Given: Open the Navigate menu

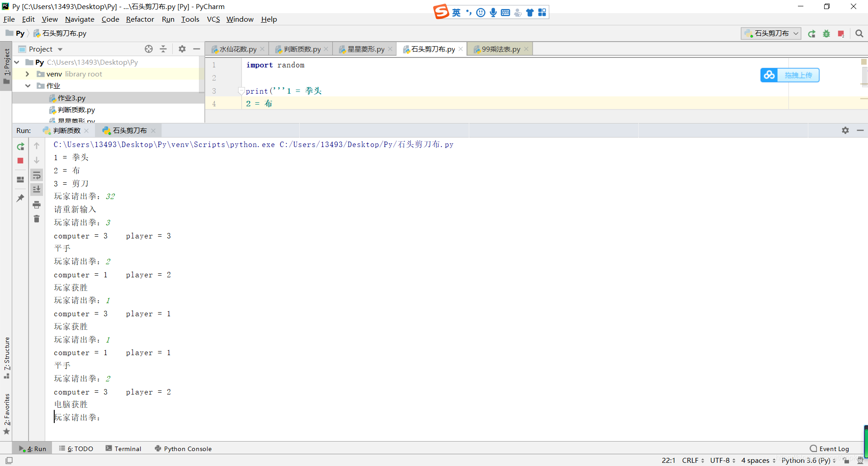Looking at the screenshot, I should pos(80,19).
